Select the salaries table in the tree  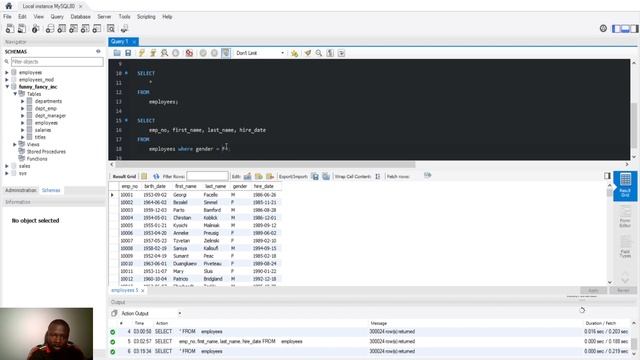(43, 130)
